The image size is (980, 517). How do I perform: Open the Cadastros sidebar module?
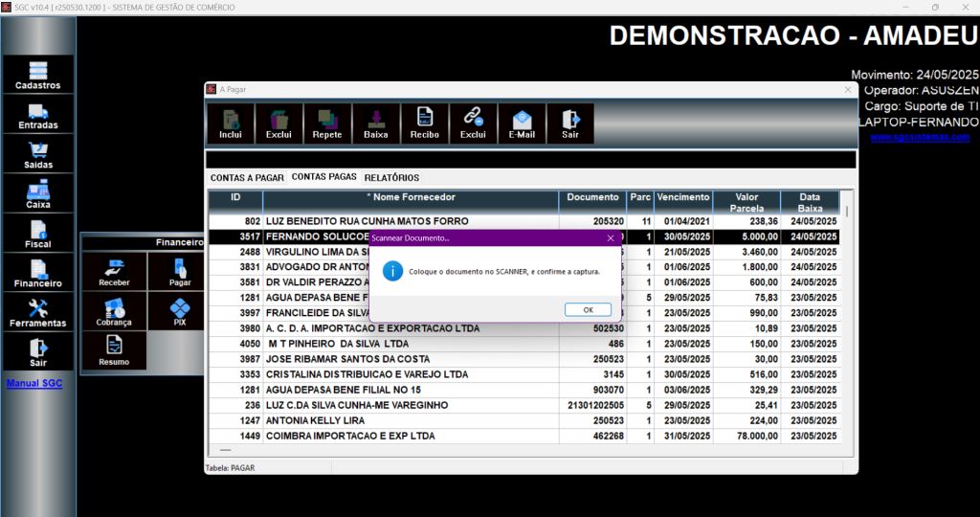click(37, 75)
